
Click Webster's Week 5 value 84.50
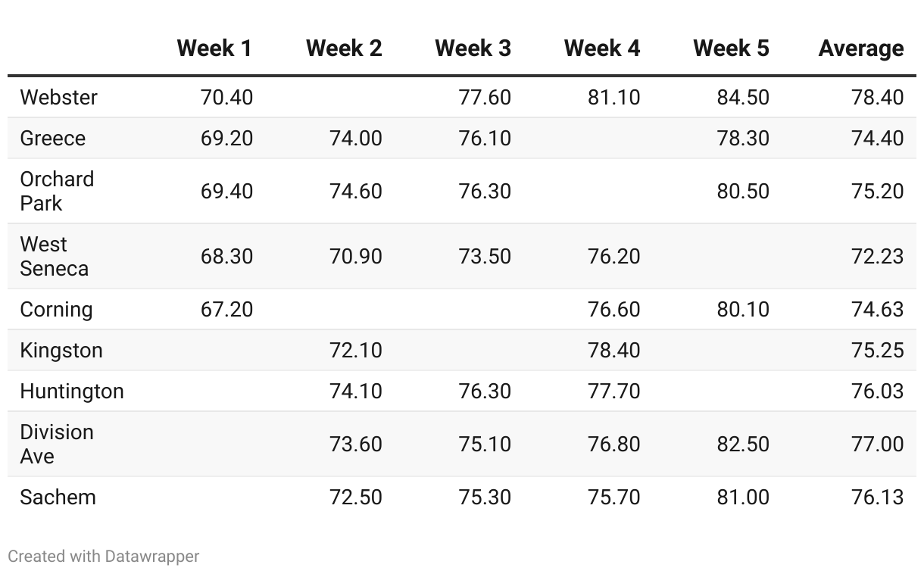coord(743,97)
